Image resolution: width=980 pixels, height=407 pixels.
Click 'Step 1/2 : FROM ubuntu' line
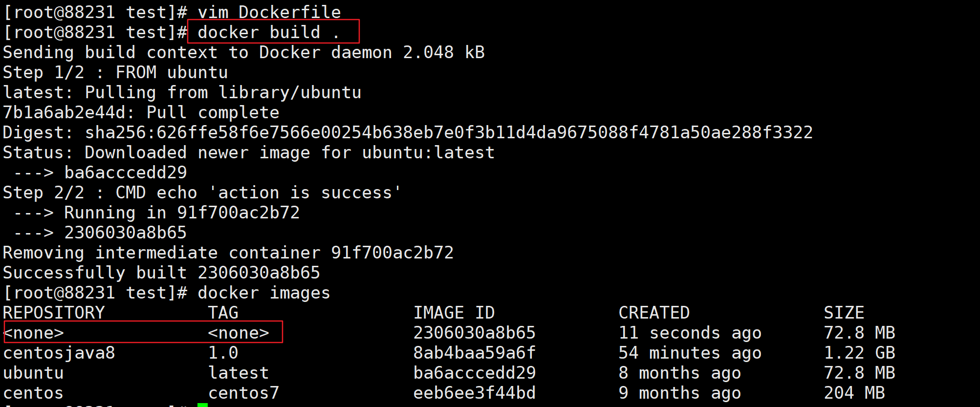(115, 72)
